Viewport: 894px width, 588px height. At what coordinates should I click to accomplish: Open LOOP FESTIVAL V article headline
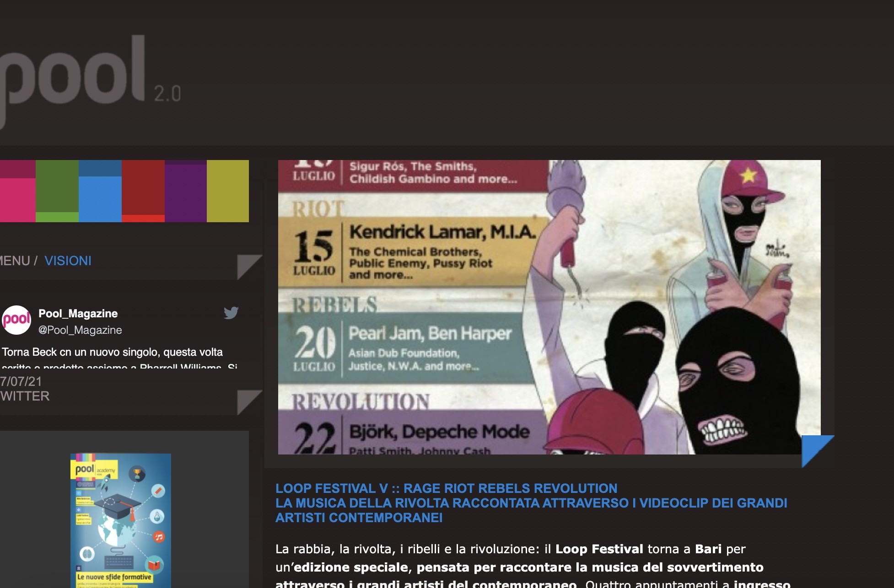[x=531, y=503]
